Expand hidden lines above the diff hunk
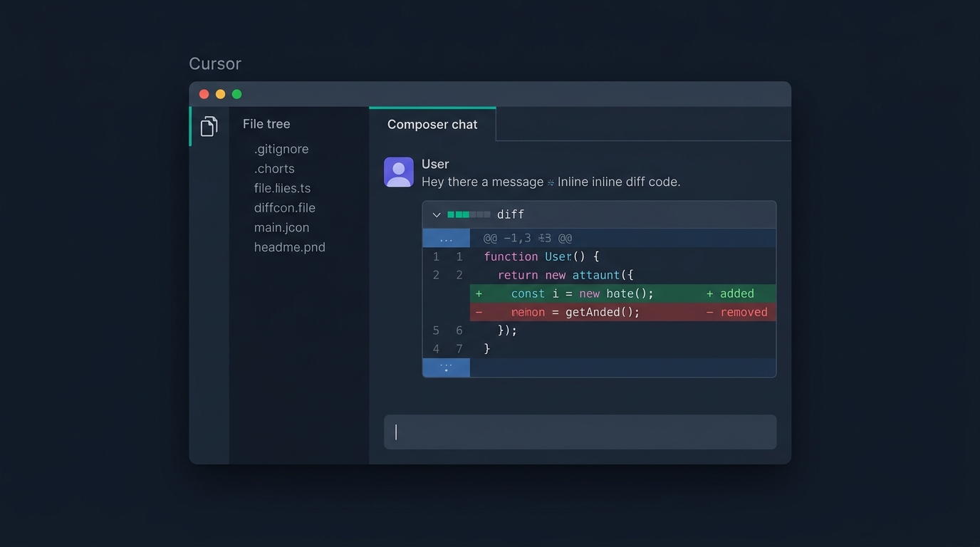 point(446,238)
